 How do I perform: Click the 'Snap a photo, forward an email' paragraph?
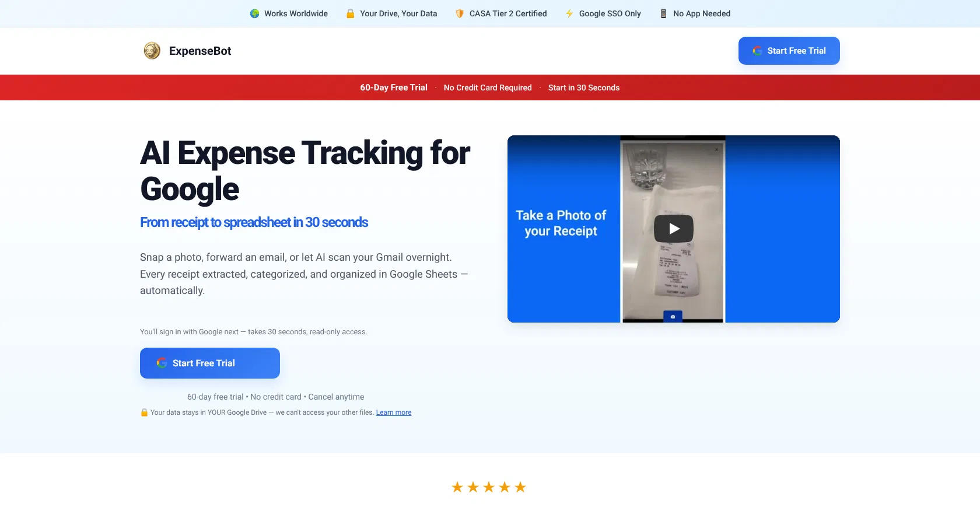tap(304, 274)
